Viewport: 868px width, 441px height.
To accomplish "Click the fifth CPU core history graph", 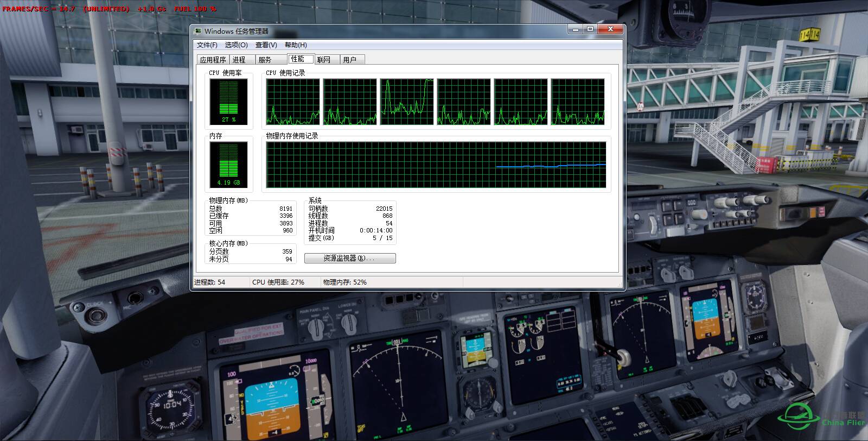I will [x=521, y=102].
